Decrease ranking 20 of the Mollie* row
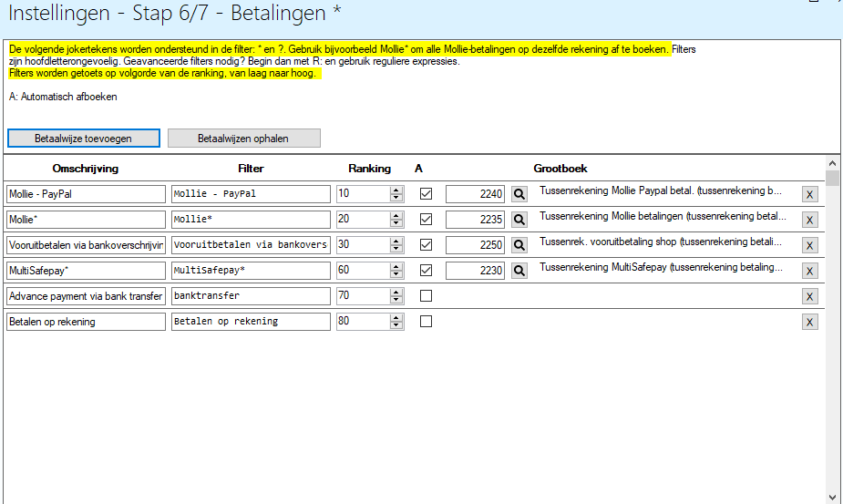843x504 pixels. (396, 222)
